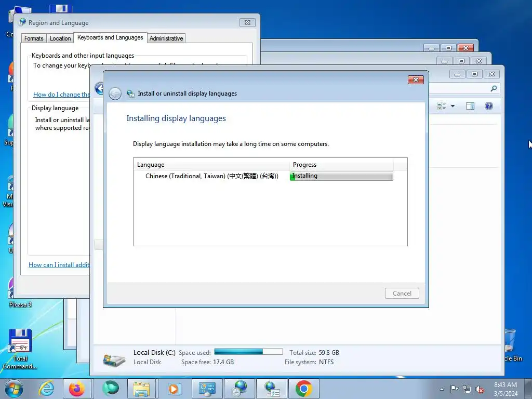Click the Progress column header
The width and height of the screenshot is (532, 399).
pyautogui.click(x=341, y=165)
